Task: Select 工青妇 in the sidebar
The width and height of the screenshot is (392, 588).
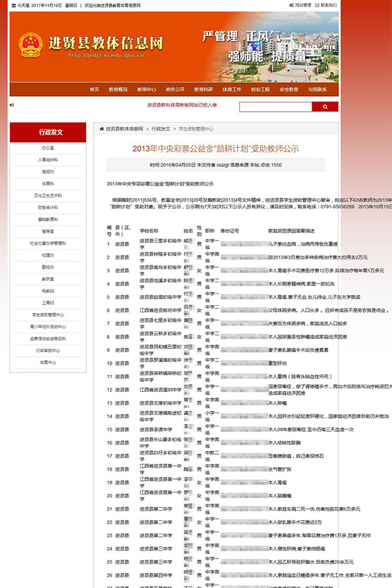Action: (48, 302)
